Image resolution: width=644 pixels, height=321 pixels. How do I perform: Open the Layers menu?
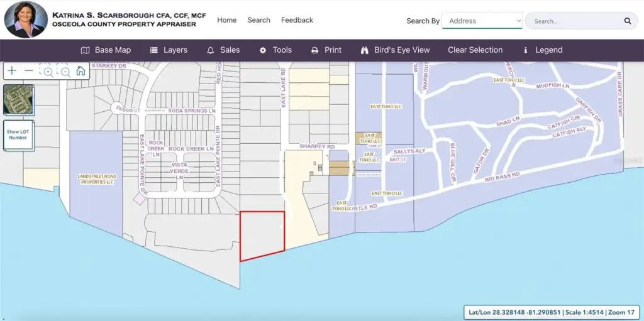point(169,50)
